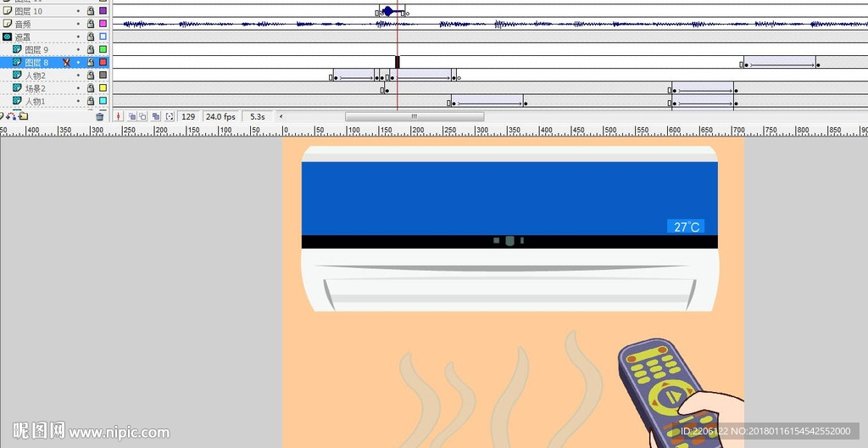
Task: Click the layer icon of 图层 10
Action: tap(7, 10)
